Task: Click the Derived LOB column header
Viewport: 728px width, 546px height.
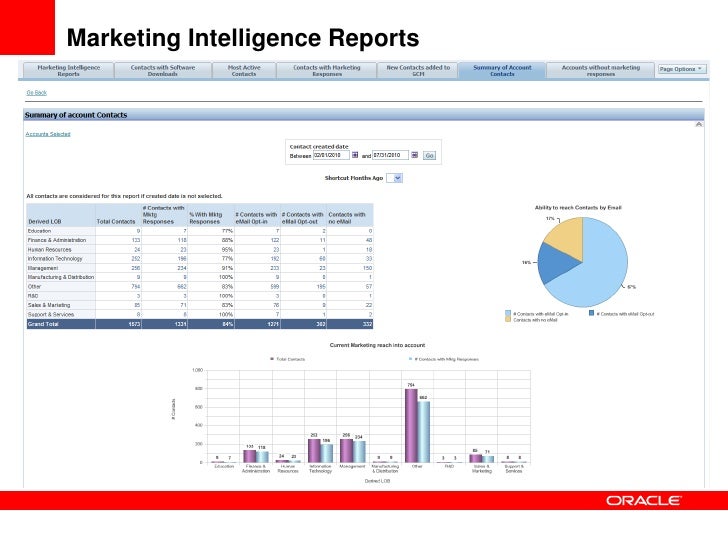Action: click(45, 221)
